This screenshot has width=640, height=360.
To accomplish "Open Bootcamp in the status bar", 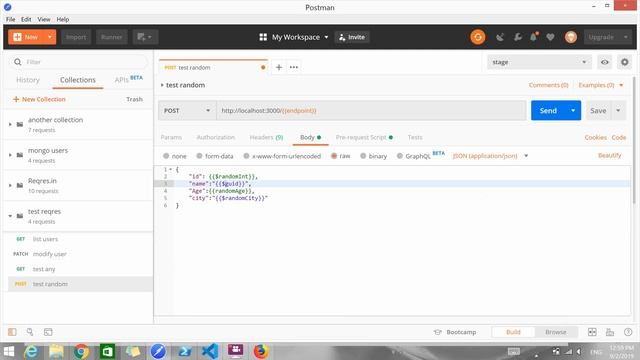I will pyautogui.click(x=455, y=332).
